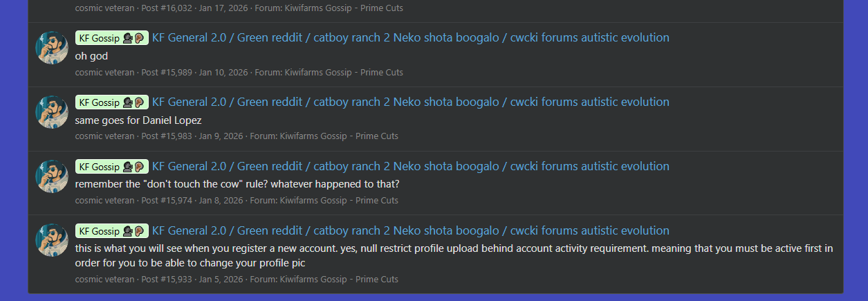Image resolution: width=868 pixels, height=301 pixels.
Task: Open the thread title above the "oh god" post
Action: tap(410, 38)
